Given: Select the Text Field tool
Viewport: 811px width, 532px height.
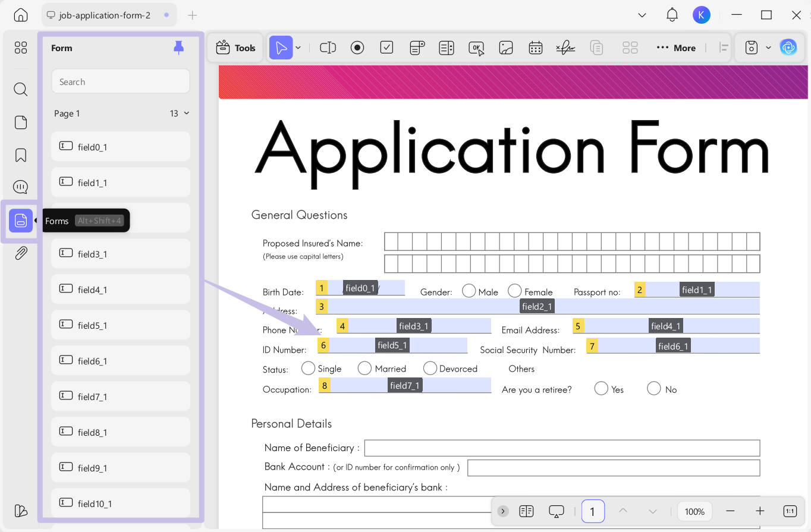Looking at the screenshot, I should tap(328, 48).
